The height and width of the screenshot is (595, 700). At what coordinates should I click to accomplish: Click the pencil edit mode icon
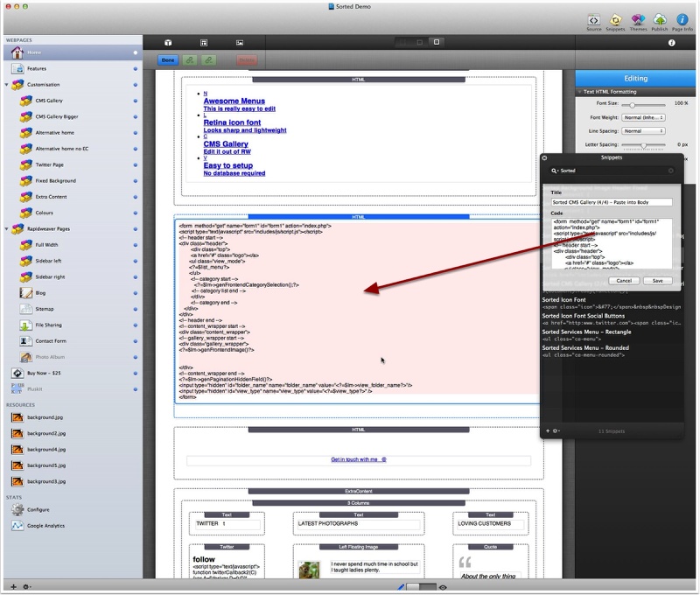(x=401, y=587)
